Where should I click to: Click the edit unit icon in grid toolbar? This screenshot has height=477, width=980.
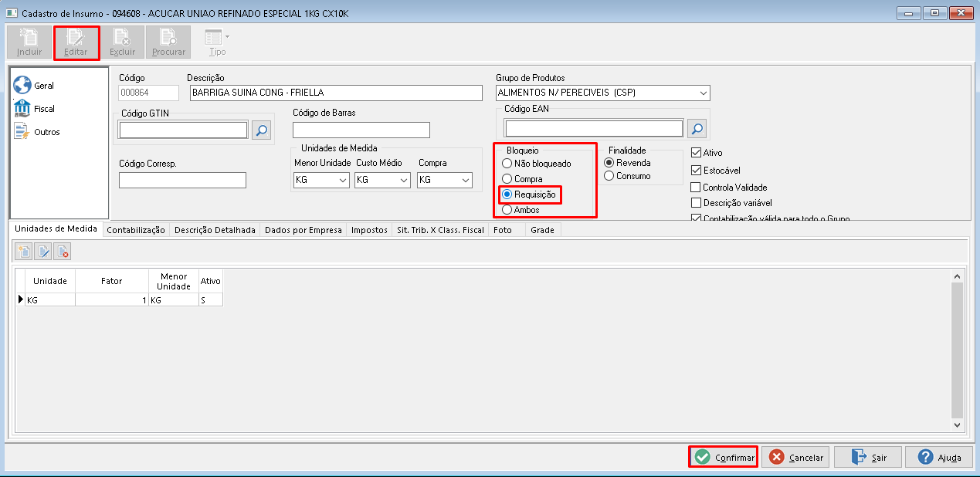[43, 251]
